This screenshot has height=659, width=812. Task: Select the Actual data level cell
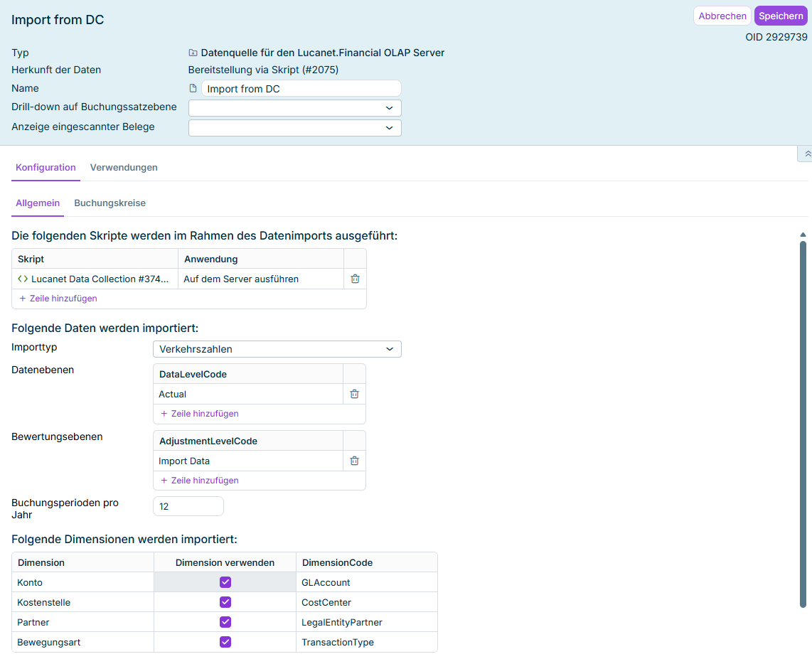[x=248, y=394]
